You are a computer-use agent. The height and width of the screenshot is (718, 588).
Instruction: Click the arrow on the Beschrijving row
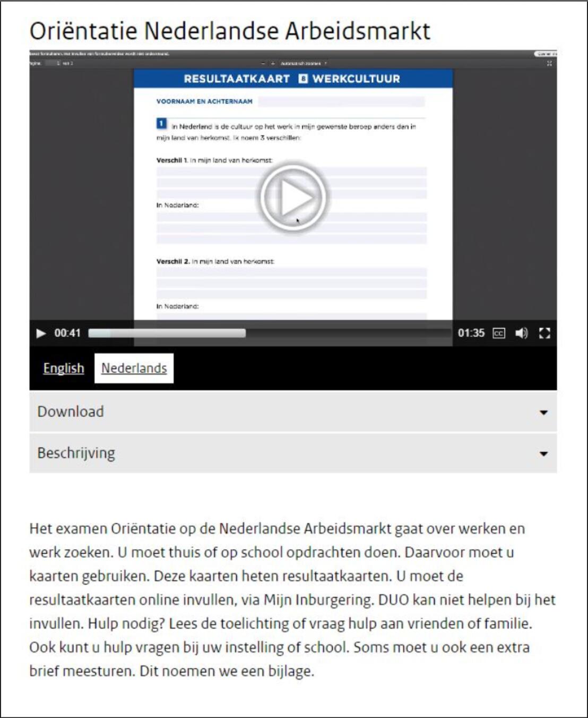click(x=543, y=454)
